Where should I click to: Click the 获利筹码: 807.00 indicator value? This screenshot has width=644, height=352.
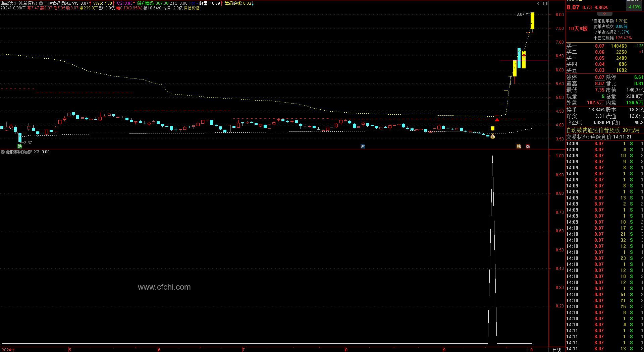tap(153, 3)
